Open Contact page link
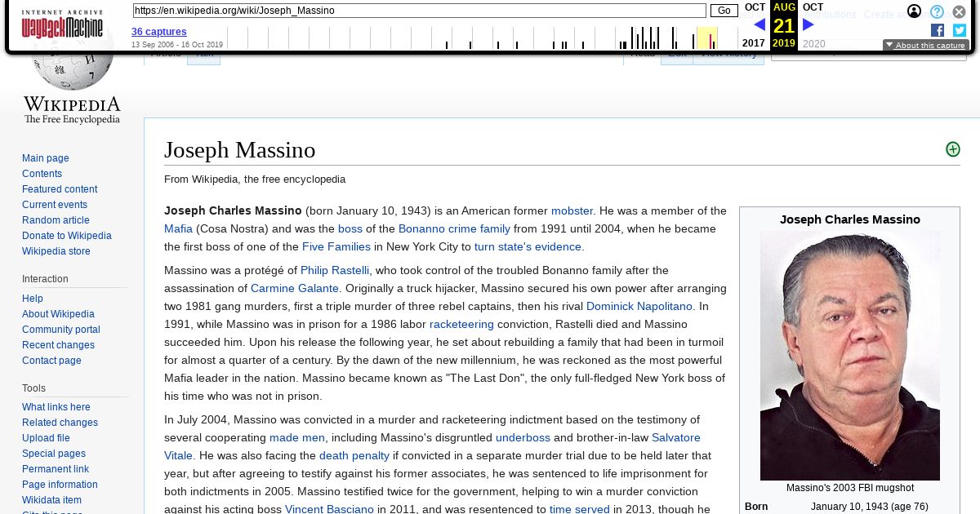980x514 pixels. point(51,361)
